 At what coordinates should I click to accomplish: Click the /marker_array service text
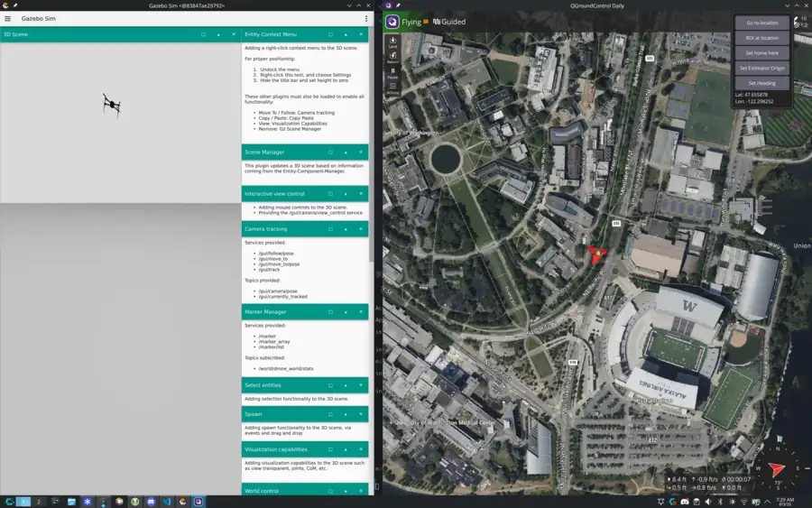click(x=274, y=342)
